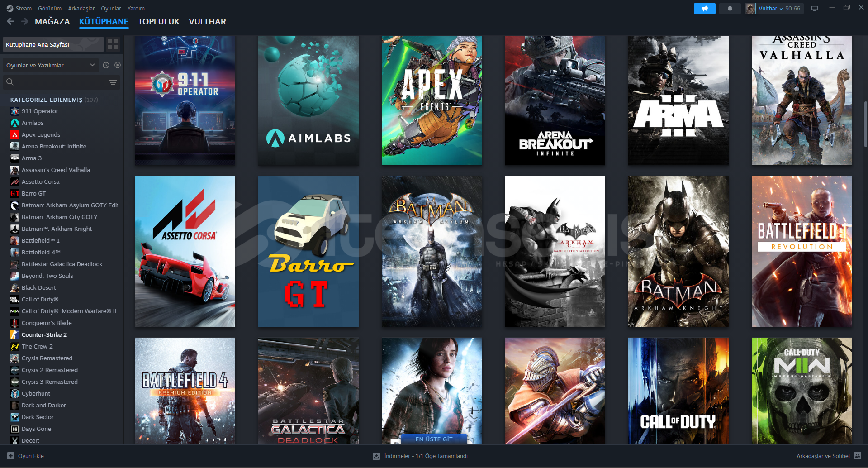
Task: Expand the Vulthar account dropdown
Action: pos(771,9)
